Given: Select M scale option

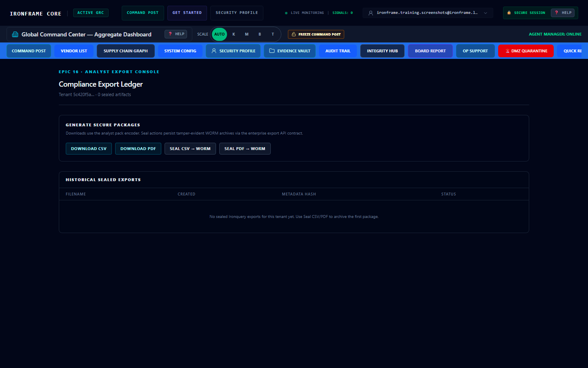Looking at the screenshot, I should (247, 34).
